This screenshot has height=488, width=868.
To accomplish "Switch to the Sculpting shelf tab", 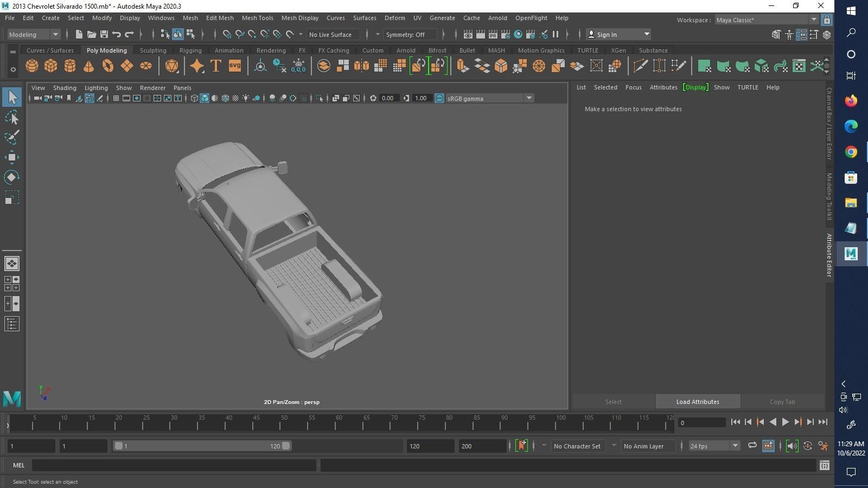I will point(153,50).
